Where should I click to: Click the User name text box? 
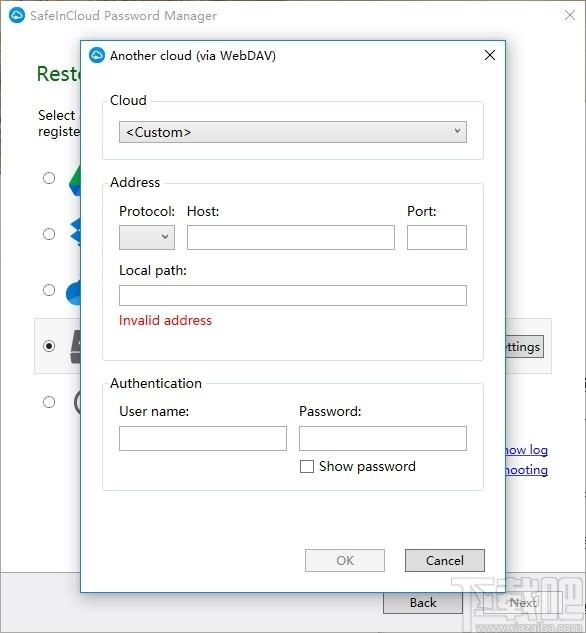(x=203, y=438)
